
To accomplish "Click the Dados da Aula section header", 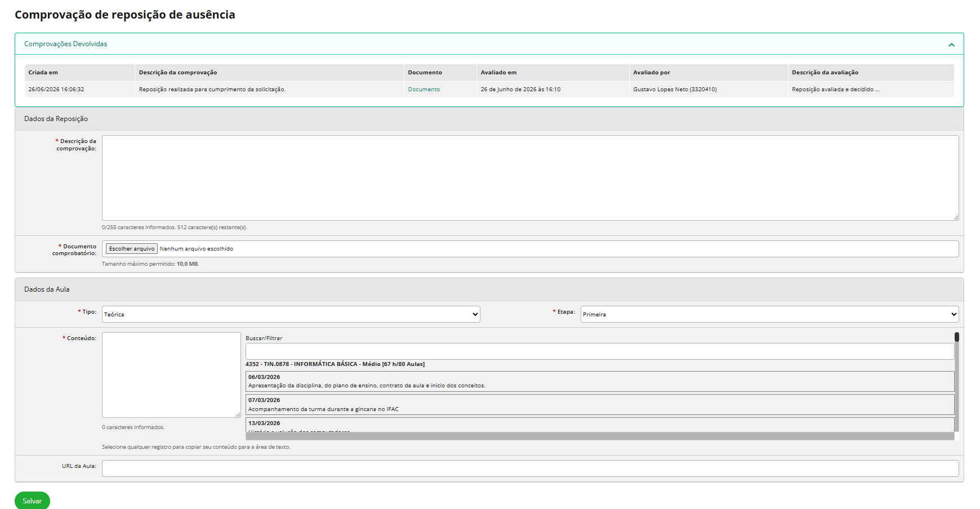I will pos(489,289).
